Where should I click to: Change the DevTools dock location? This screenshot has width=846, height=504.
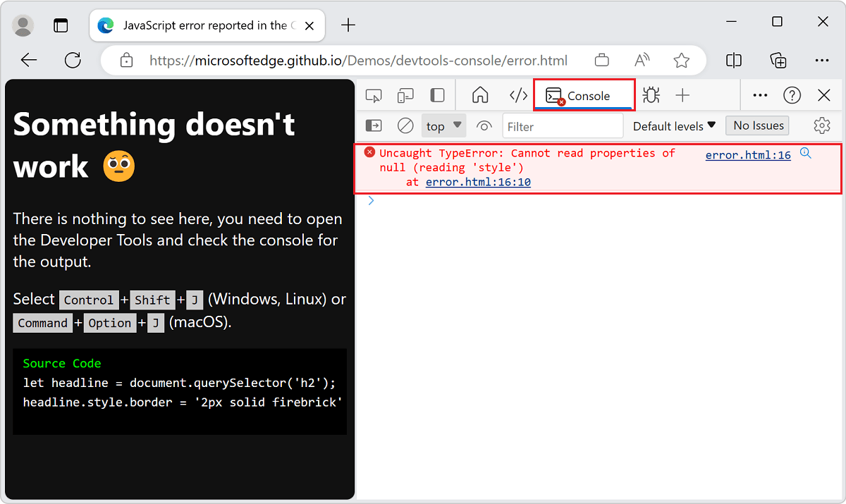click(x=437, y=94)
